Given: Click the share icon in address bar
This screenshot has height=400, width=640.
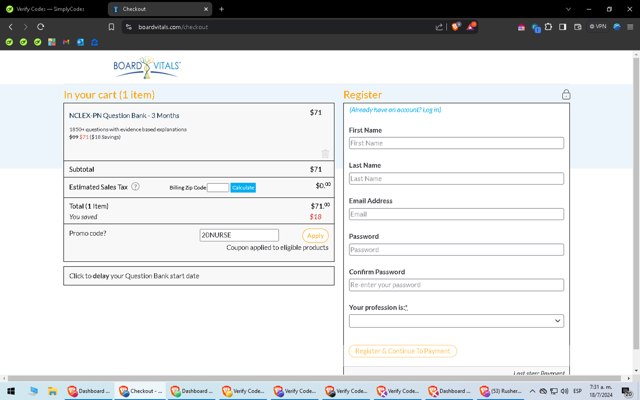Looking at the screenshot, I should point(439,27).
